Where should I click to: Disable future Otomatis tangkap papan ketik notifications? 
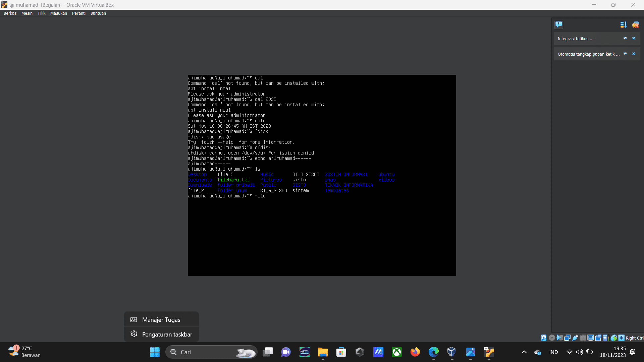click(625, 54)
